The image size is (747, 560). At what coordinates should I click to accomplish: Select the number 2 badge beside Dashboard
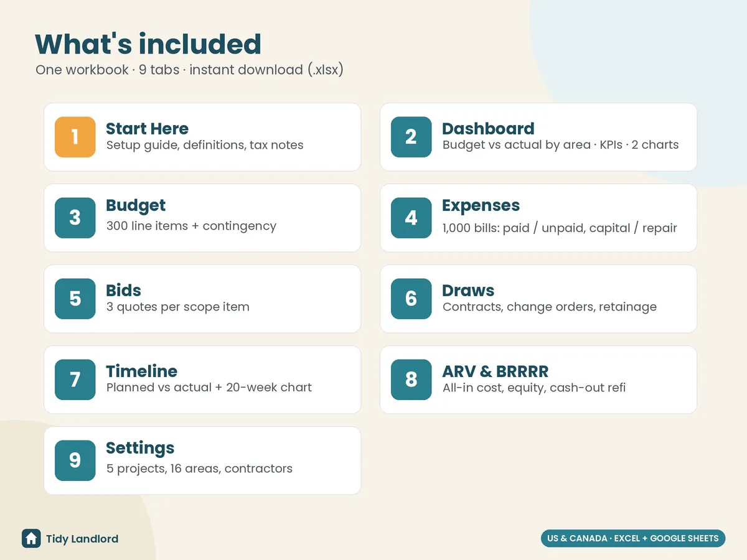click(x=411, y=137)
